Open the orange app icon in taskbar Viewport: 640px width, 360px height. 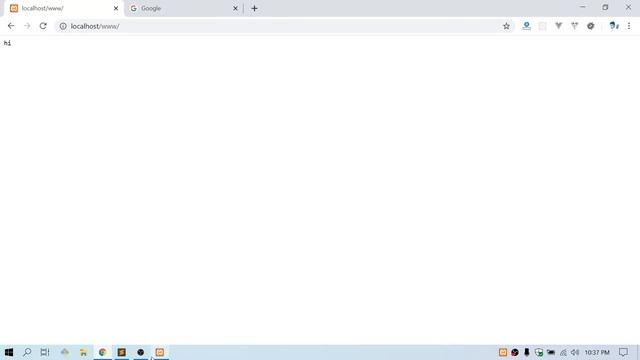160,352
